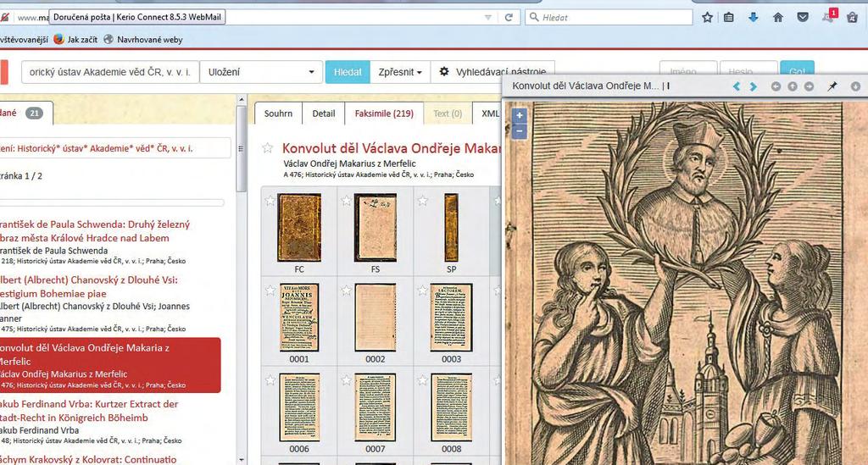
Task: Click the gray right-arrow circle in viewer header
Action: pos(810,86)
